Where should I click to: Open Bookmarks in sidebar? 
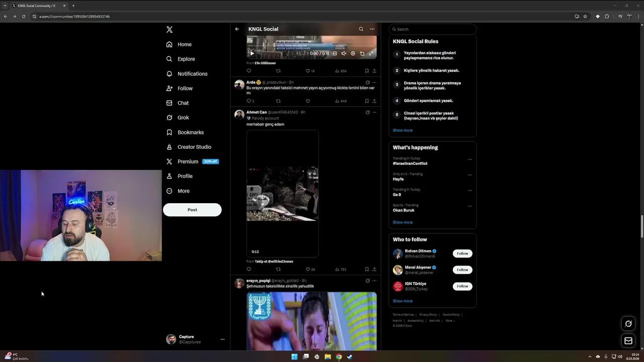tap(185, 132)
